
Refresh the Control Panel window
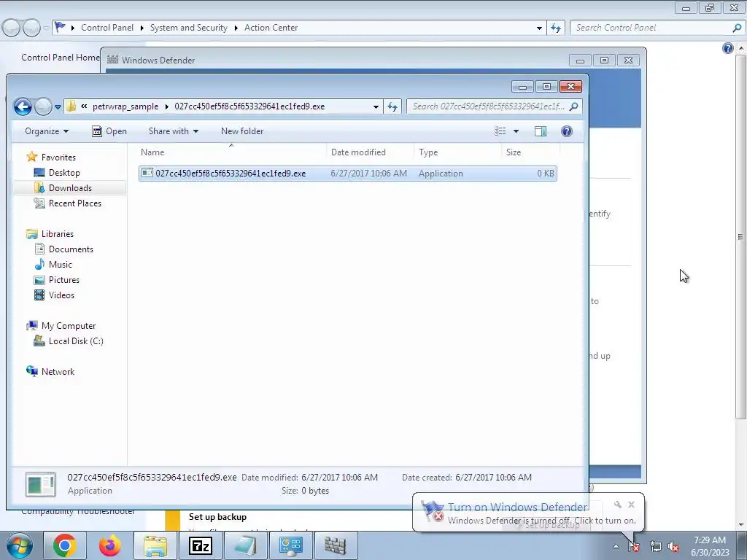point(555,28)
